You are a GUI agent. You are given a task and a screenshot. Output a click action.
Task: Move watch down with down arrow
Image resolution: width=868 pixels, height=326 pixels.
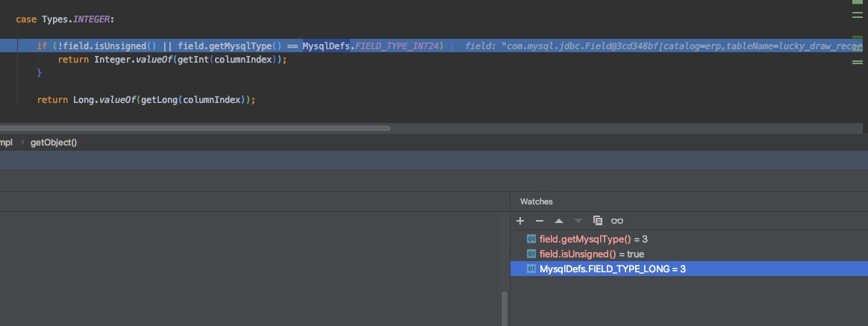[578, 221]
